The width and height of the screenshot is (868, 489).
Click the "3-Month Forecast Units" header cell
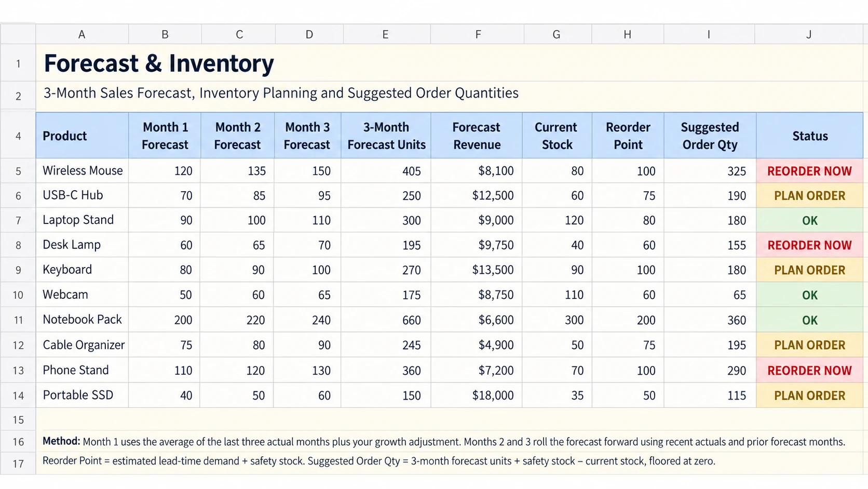click(x=386, y=136)
